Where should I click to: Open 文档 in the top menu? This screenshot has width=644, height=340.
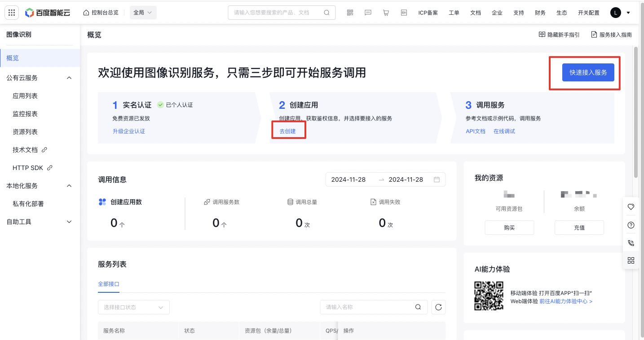tap(476, 13)
